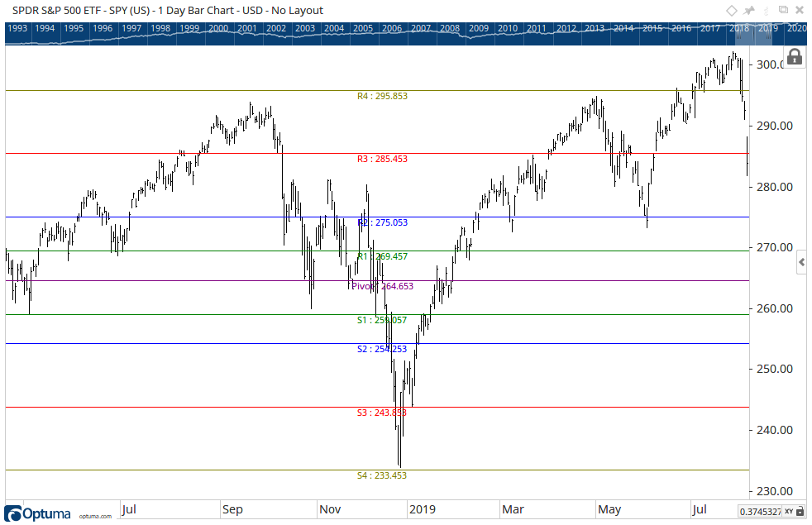Jump to 2011 in the year strip
Image resolution: width=812 pixels, height=525 pixels.
pos(537,28)
